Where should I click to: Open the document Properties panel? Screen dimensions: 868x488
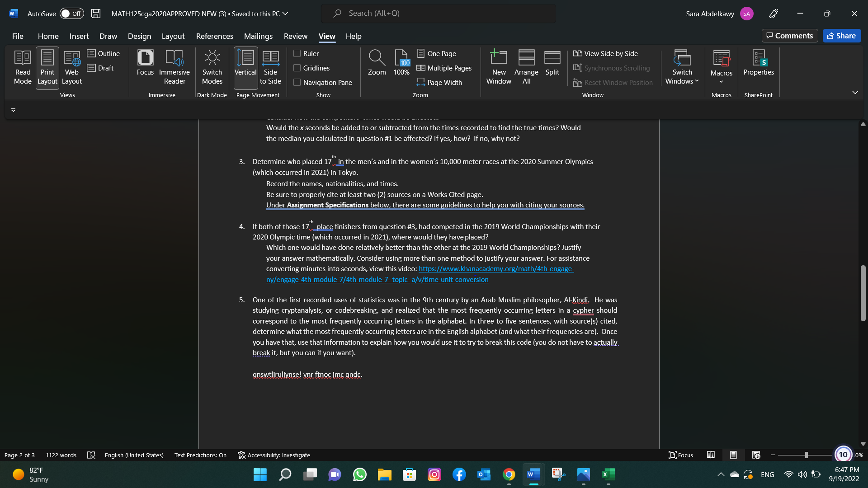[x=759, y=64]
